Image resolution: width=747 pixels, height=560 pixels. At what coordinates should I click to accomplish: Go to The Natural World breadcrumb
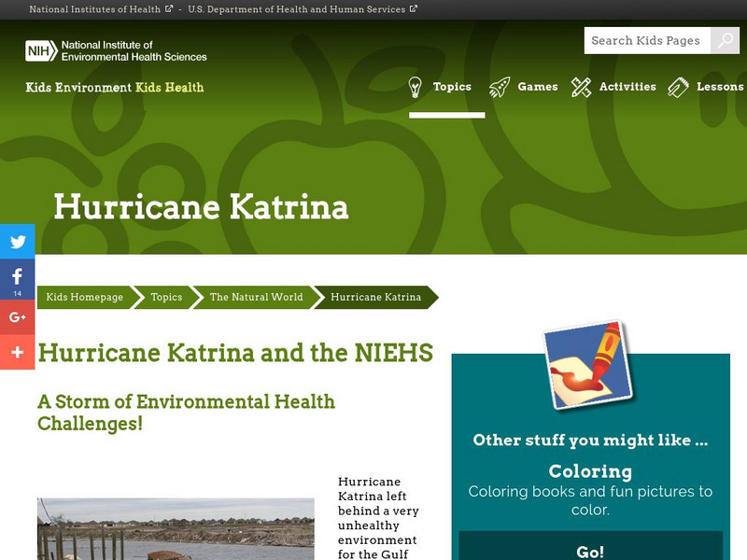[x=256, y=297]
